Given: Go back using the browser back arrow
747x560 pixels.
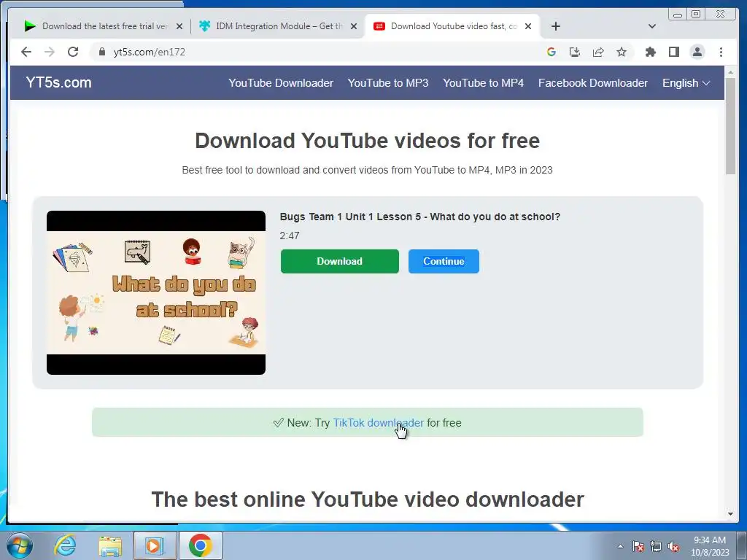Looking at the screenshot, I should coord(26,52).
